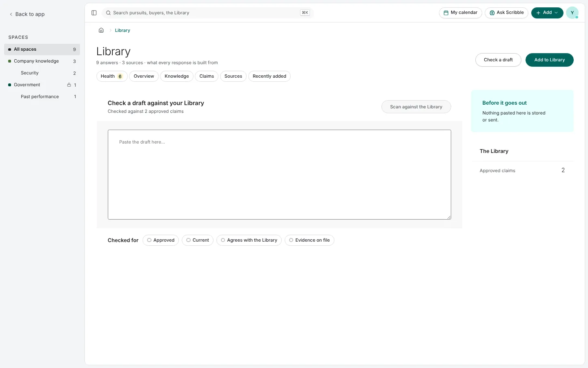Open the Government space
Viewport: 588px width, 368px height.
pyautogui.click(x=42, y=85)
